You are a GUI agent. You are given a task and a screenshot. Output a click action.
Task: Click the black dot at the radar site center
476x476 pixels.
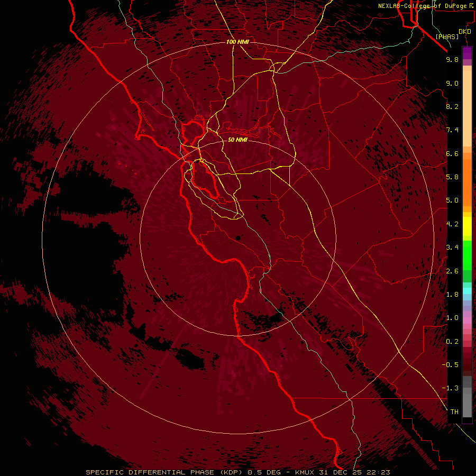[238, 238]
